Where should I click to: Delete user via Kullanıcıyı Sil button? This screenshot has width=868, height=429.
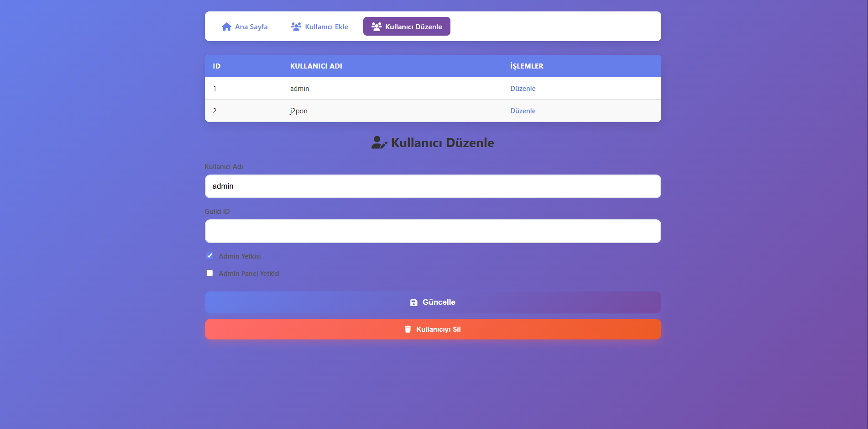[433, 329]
